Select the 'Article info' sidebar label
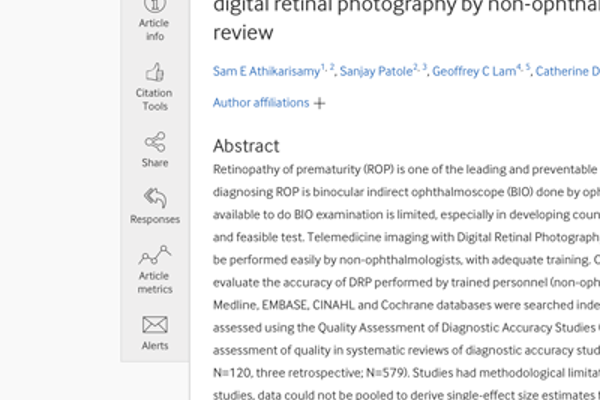 click(x=154, y=30)
